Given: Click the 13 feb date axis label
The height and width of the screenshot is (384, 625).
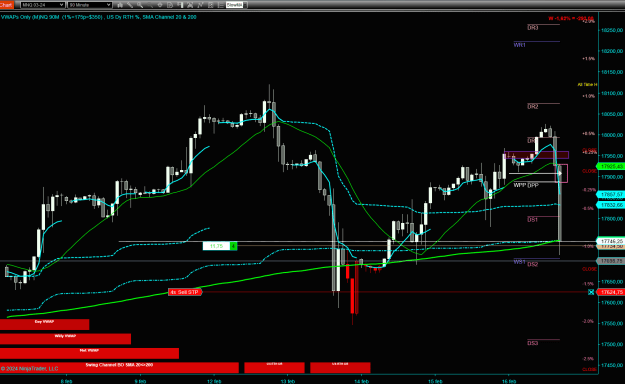Looking at the screenshot, I should (x=287, y=381).
